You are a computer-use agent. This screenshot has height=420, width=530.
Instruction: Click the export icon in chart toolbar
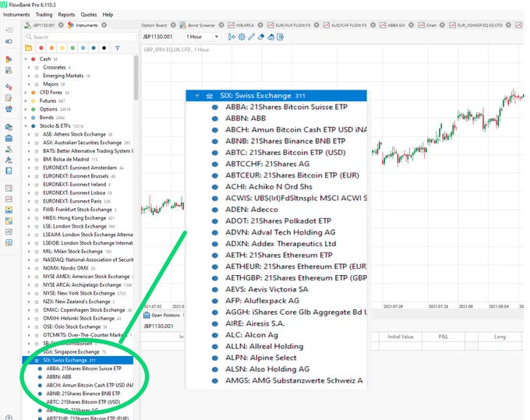click(281, 37)
